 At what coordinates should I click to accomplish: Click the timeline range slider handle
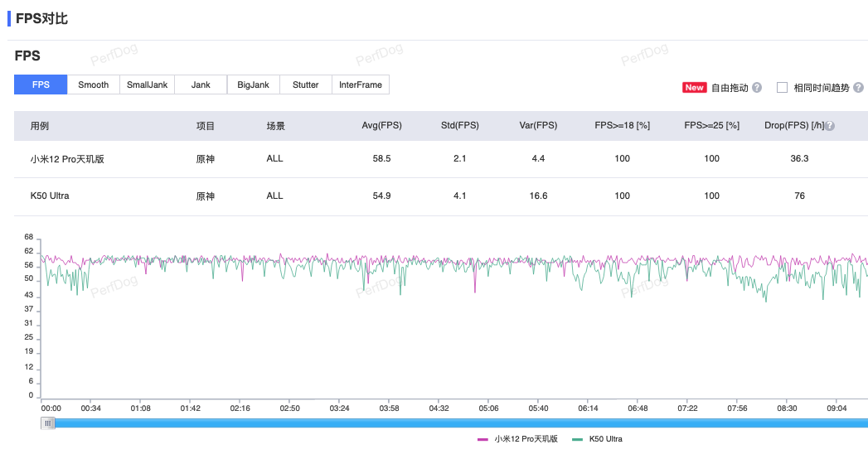click(49, 423)
